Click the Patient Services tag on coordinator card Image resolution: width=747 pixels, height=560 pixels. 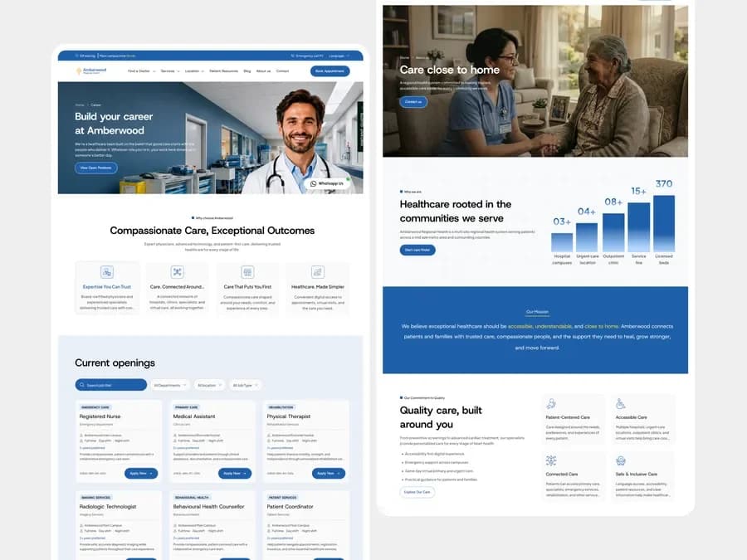click(x=282, y=498)
